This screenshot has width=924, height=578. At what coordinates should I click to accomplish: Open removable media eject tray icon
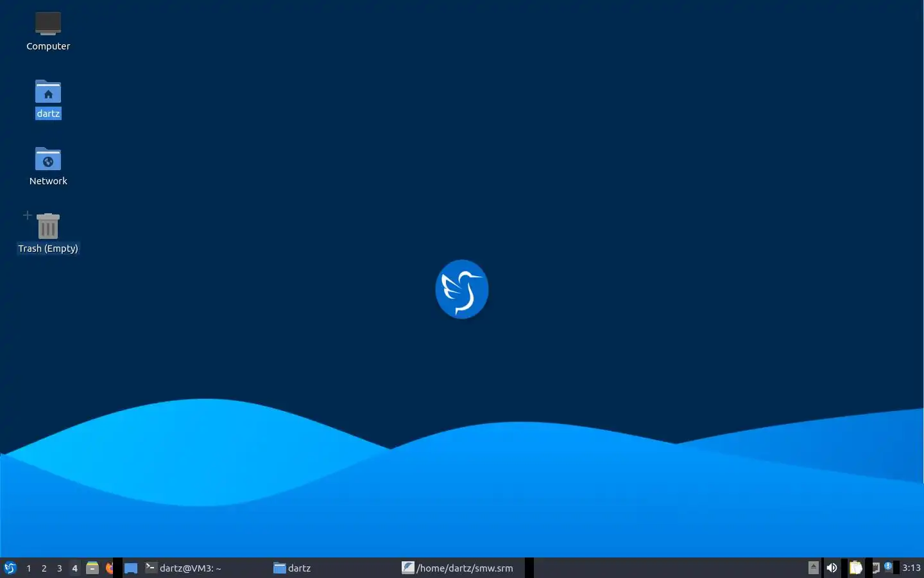814,567
